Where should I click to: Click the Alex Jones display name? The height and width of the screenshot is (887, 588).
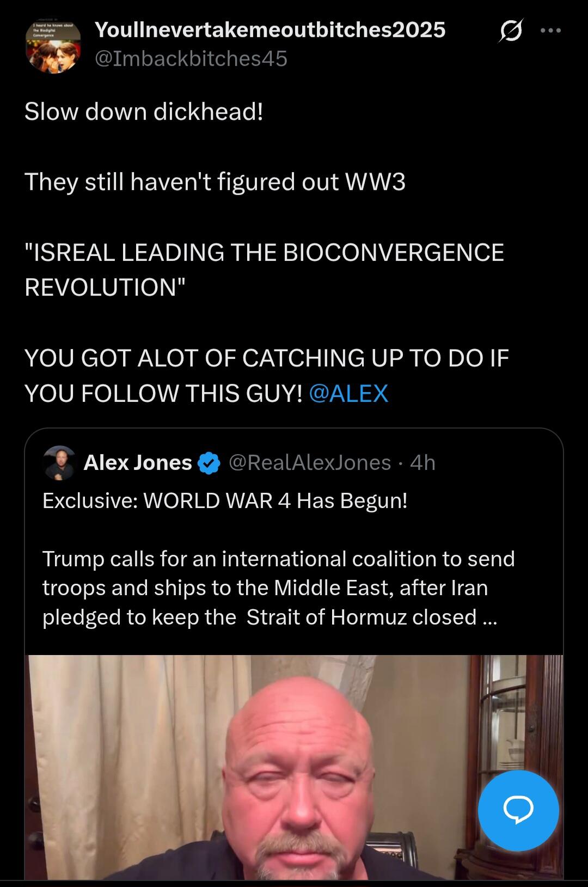(x=138, y=463)
